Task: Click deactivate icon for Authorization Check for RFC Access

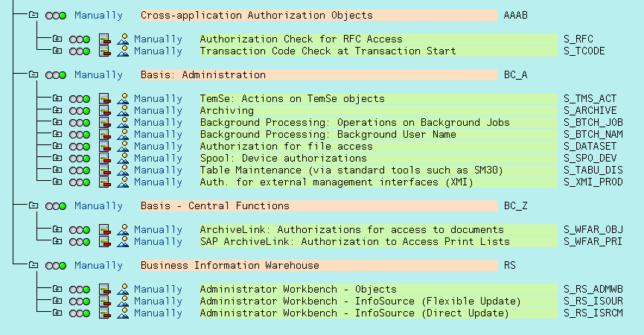Action: tap(104, 39)
